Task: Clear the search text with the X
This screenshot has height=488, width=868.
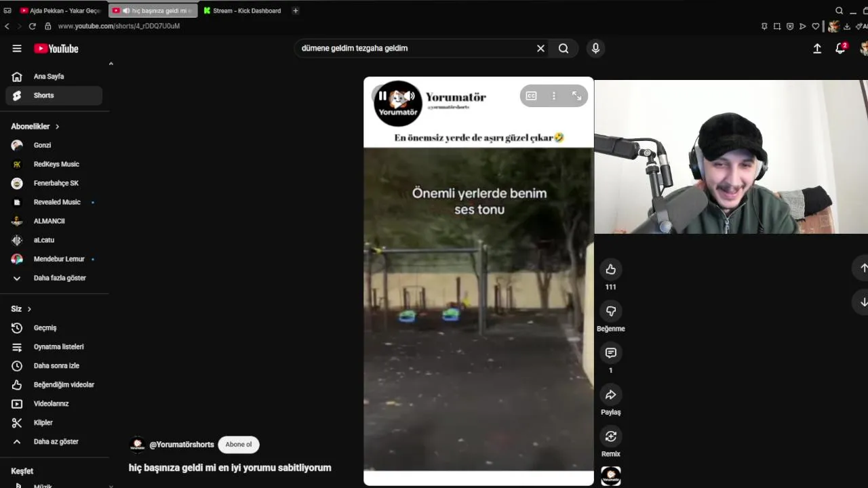Action: [540, 48]
